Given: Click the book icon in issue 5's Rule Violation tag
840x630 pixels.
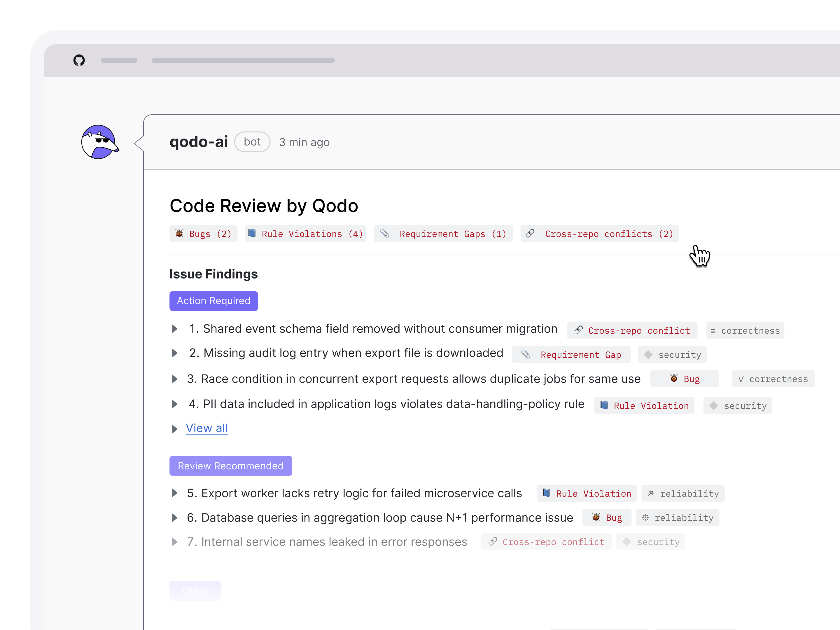Looking at the screenshot, I should coord(547,493).
